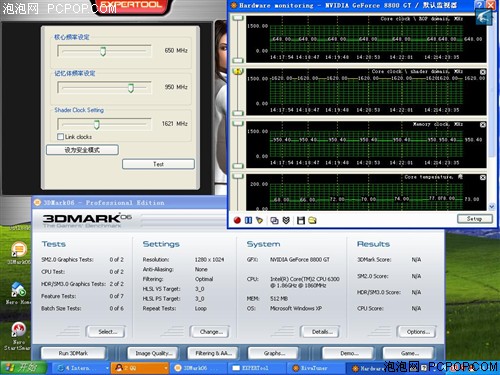This screenshot has height=375, width=500.
Task: Click the memory frequency slider thumb at 950 MHz
Action: coord(131,88)
